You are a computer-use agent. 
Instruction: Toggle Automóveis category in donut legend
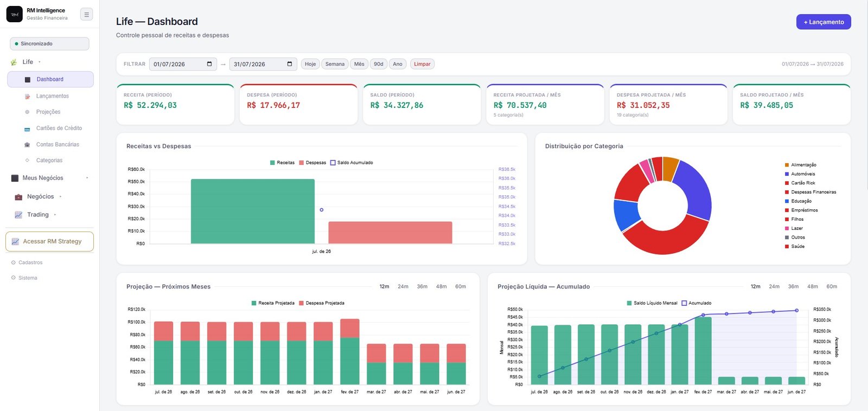coord(800,174)
